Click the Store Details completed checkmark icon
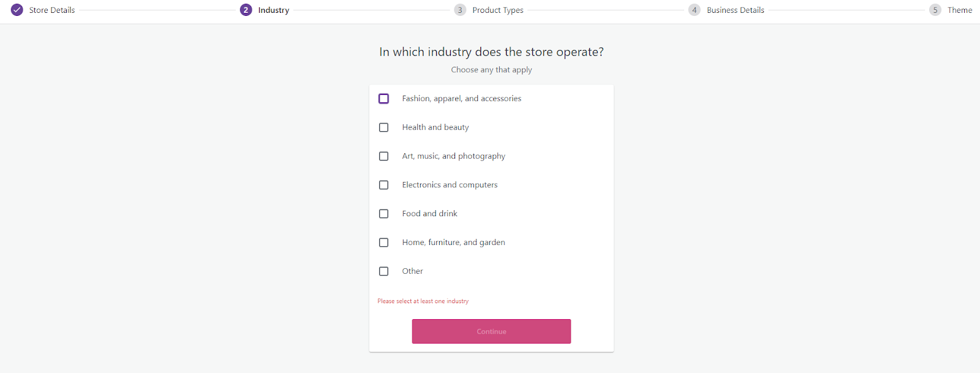This screenshot has height=373, width=980. [x=17, y=10]
